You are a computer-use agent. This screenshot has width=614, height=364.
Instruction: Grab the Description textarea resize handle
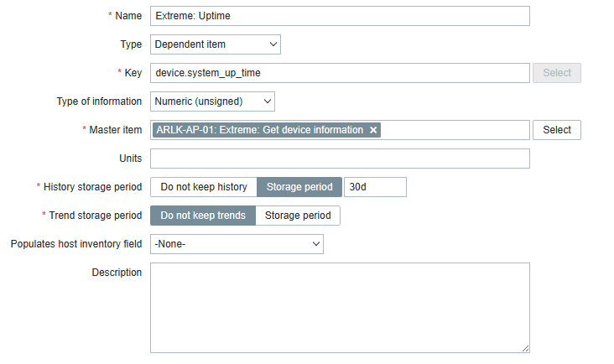point(526,348)
